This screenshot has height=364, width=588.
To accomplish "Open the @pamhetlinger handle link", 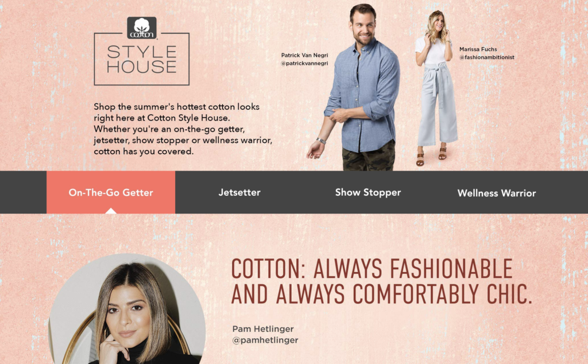I will click(265, 340).
